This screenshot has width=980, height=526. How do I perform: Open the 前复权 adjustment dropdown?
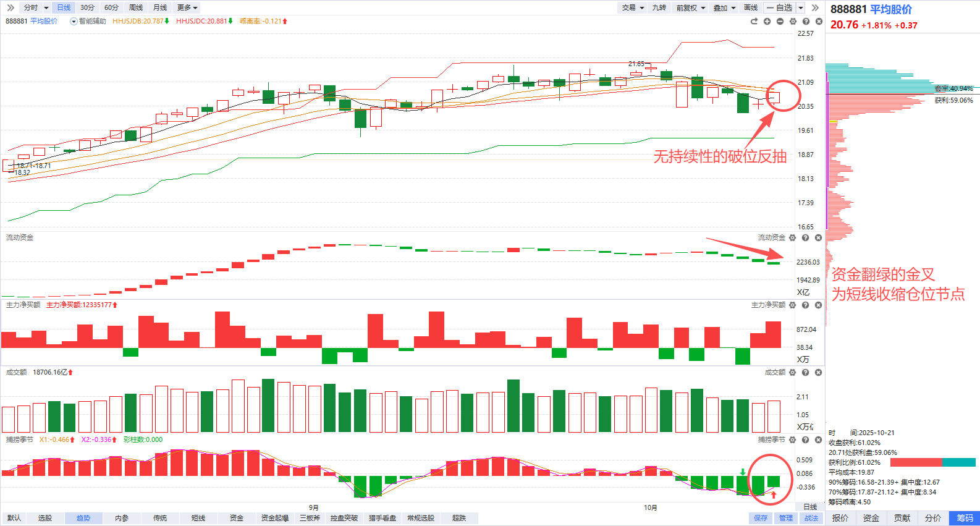pyautogui.click(x=690, y=7)
